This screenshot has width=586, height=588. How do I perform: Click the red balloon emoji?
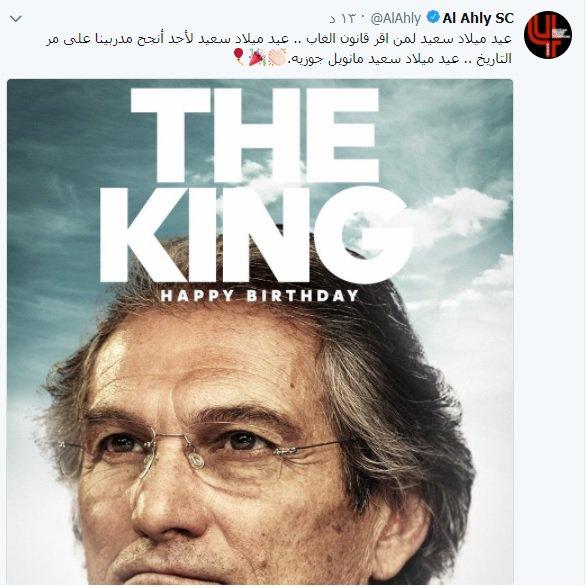click(238, 57)
